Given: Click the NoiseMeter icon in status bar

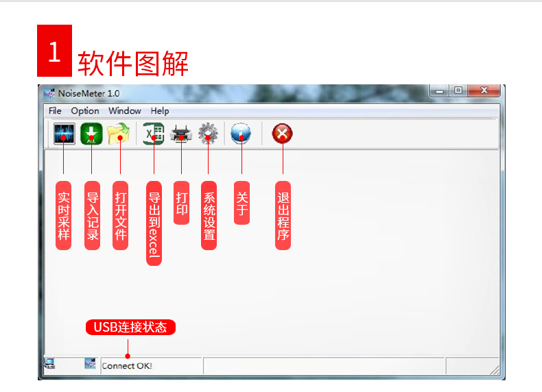Looking at the screenshot, I should [x=90, y=363].
